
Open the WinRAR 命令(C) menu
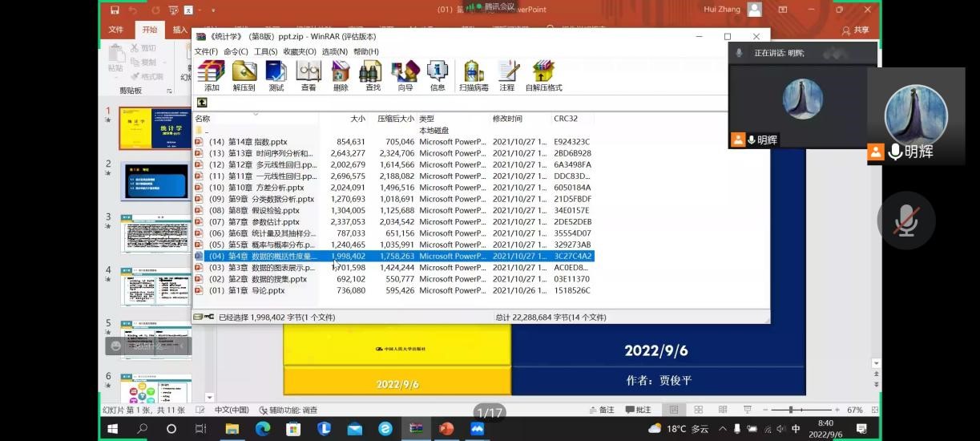(236, 51)
